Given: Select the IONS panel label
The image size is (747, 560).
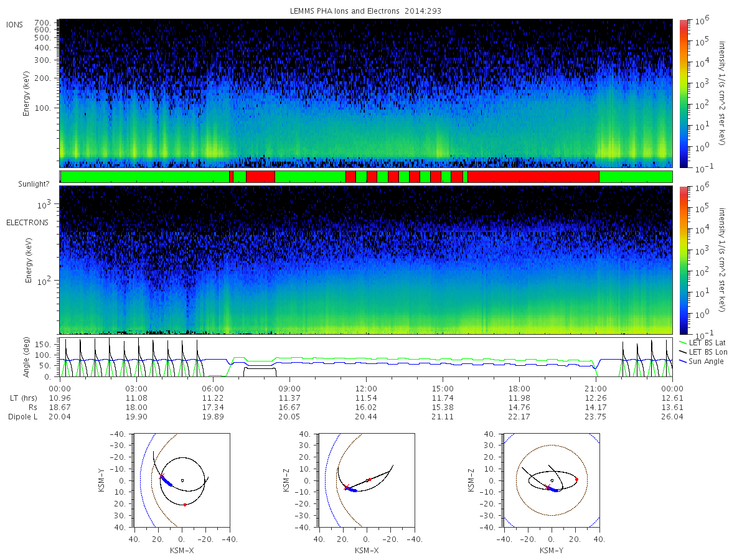Looking at the screenshot, I should pyautogui.click(x=15, y=24).
